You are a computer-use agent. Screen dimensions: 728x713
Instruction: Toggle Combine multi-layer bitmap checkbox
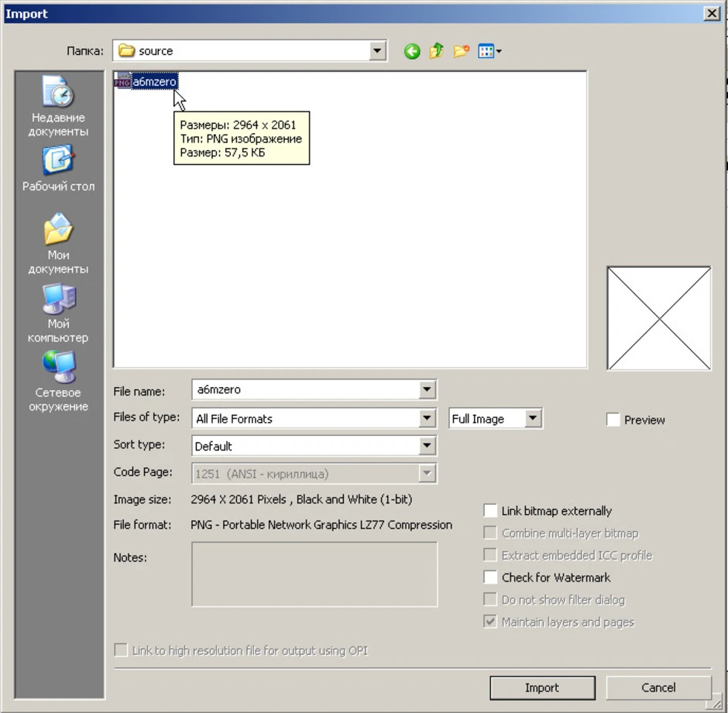tap(490, 533)
